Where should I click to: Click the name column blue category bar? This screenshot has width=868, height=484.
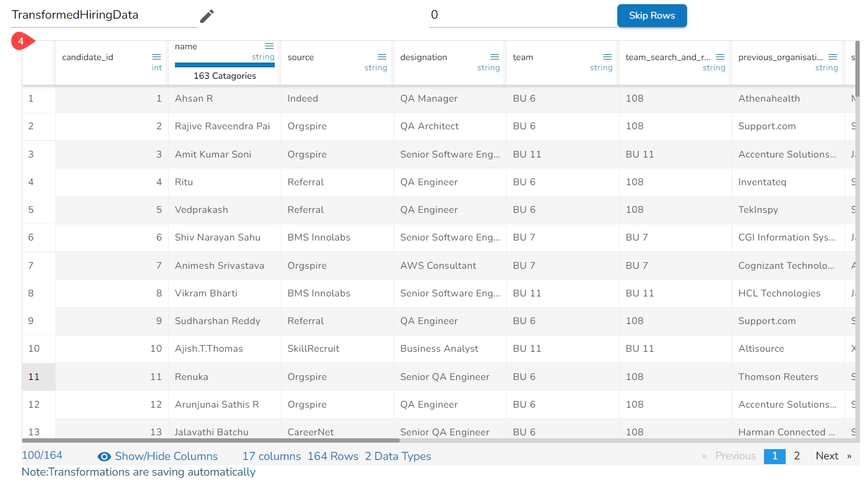[x=224, y=65]
